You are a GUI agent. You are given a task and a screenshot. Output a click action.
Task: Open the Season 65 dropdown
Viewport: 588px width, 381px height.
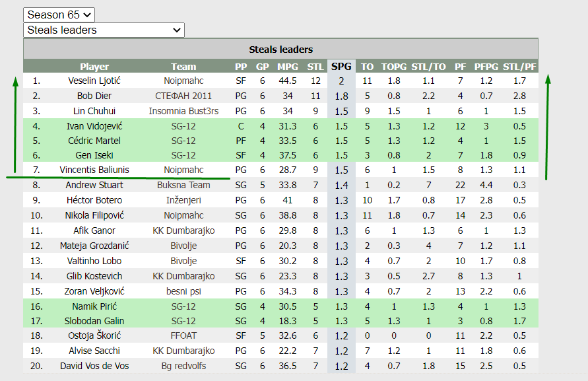coord(59,15)
